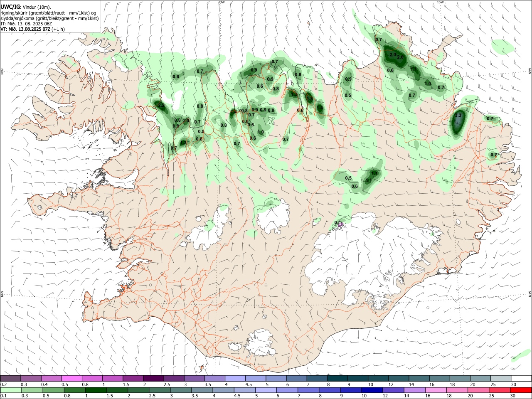Click the upper legend swatch labeled 7
This screenshot has height=399, width=532.
317,379
